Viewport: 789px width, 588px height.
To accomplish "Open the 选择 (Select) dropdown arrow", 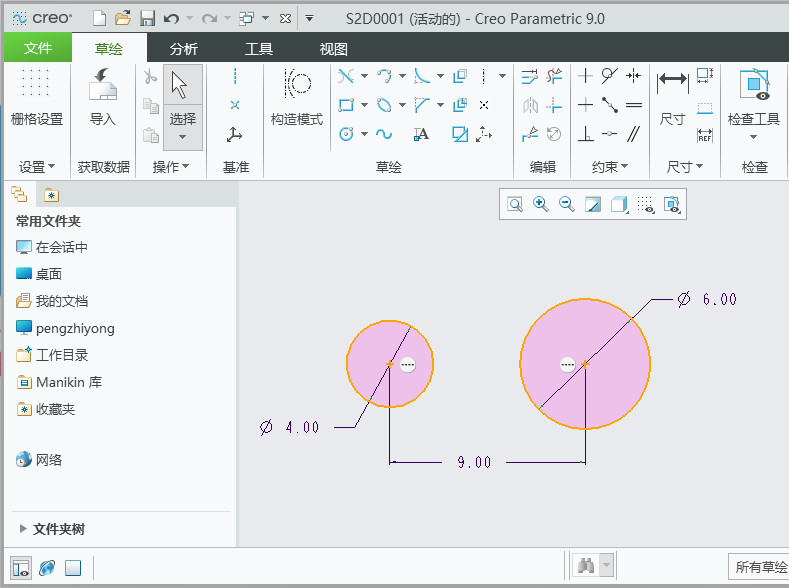I will click(183, 137).
